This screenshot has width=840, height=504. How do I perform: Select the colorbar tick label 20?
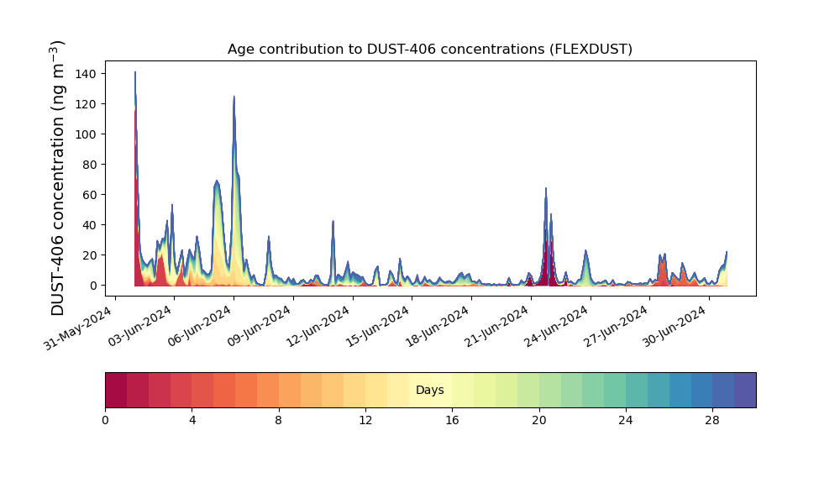click(x=539, y=421)
